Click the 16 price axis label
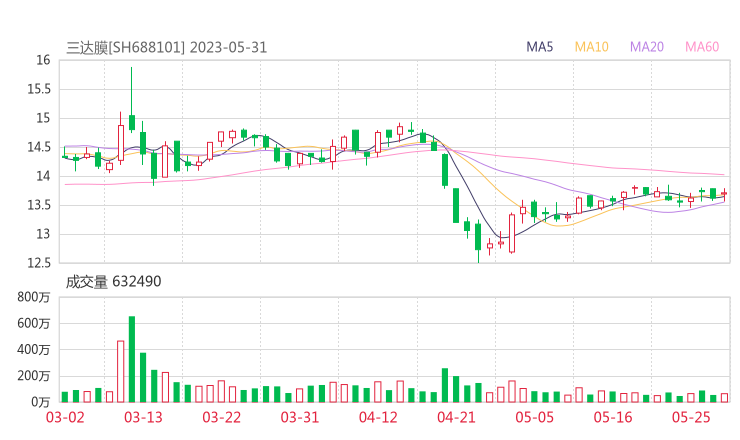The height and width of the screenshot is (440, 740). pyautogui.click(x=43, y=60)
